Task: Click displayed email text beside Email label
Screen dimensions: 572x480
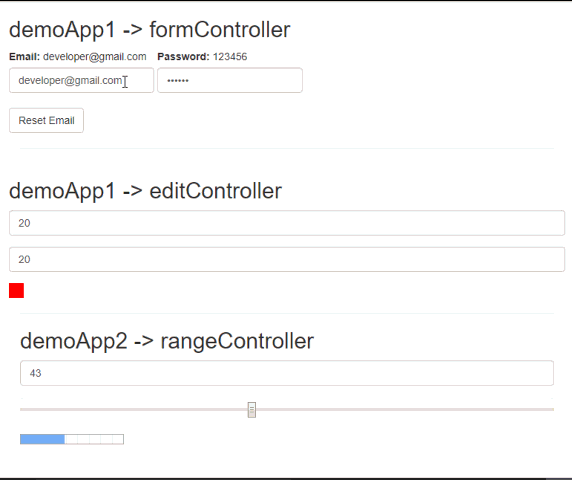Action: [94, 57]
